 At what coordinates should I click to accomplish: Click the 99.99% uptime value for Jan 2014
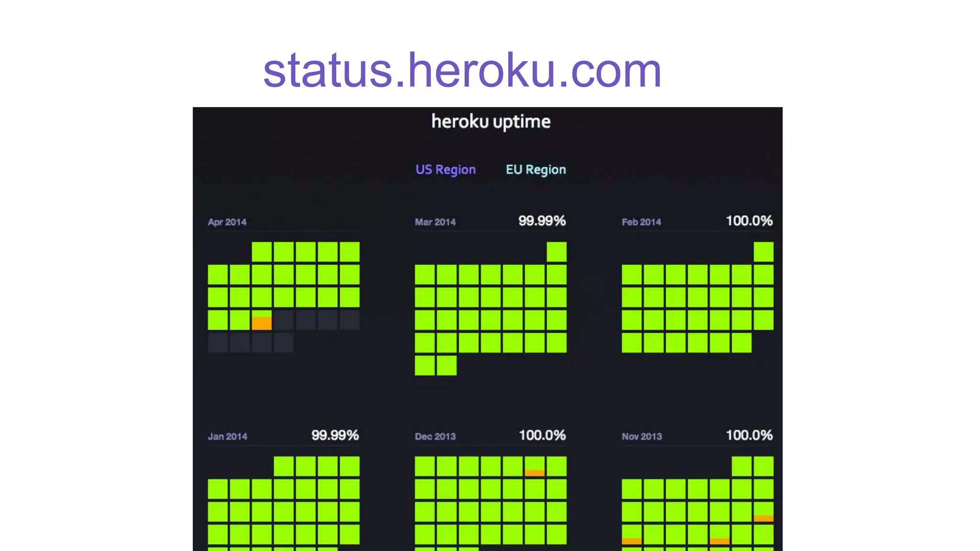(335, 435)
